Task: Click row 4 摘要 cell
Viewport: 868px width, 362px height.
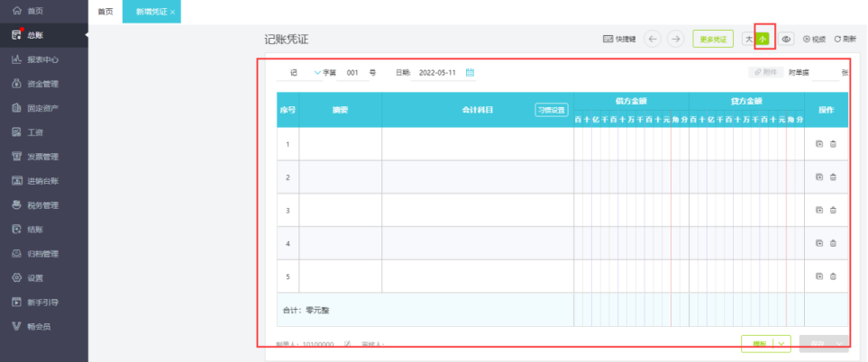Action: click(341, 243)
